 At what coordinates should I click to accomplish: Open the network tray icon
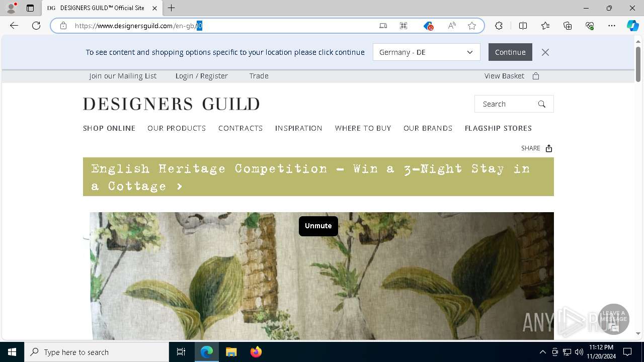[x=567, y=352]
